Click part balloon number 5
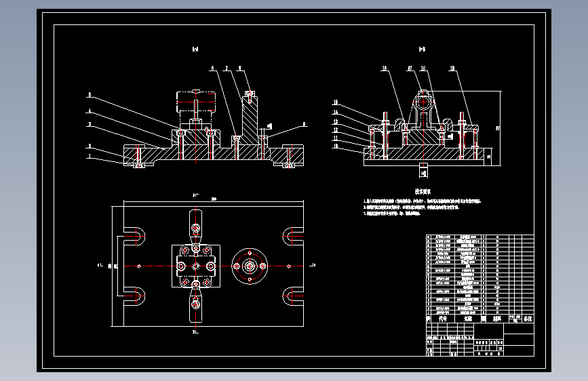The height and width of the screenshot is (381, 588). pyautogui.click(x=90, y=94)
